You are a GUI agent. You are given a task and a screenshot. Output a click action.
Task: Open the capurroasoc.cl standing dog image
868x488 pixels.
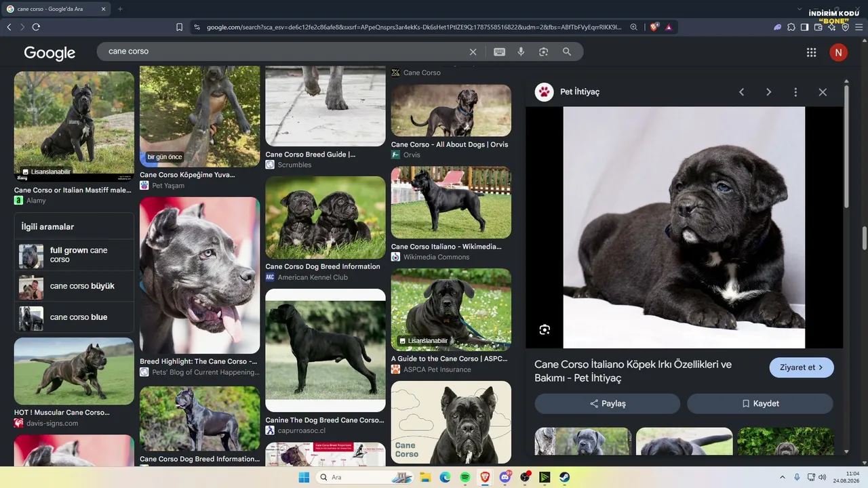click(x=325, y=350)
